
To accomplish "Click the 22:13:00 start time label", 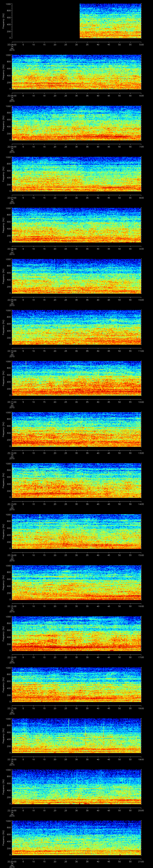I will 12,504.
